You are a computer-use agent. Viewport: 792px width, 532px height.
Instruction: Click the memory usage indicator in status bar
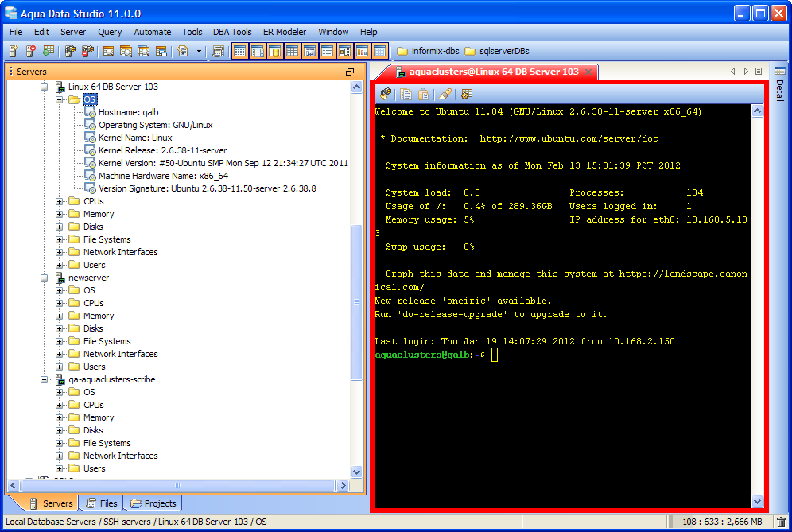pyautogui.click(x=720, y=522)
